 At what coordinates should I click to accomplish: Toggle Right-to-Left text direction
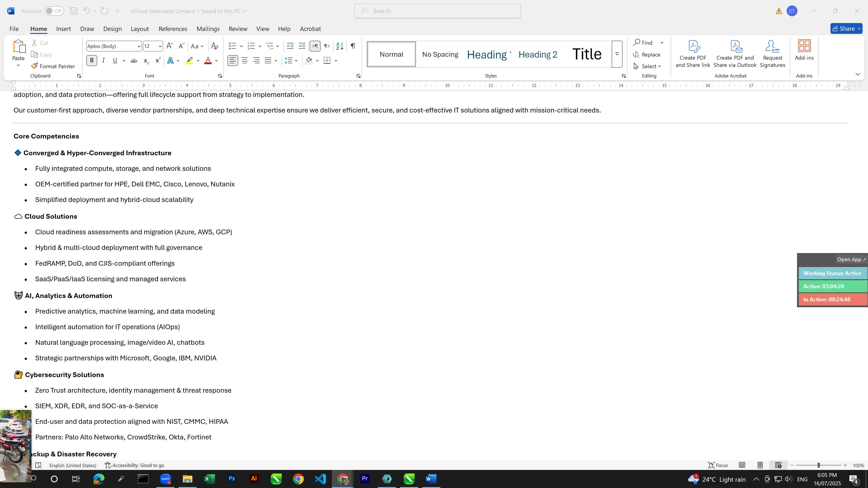327,46
